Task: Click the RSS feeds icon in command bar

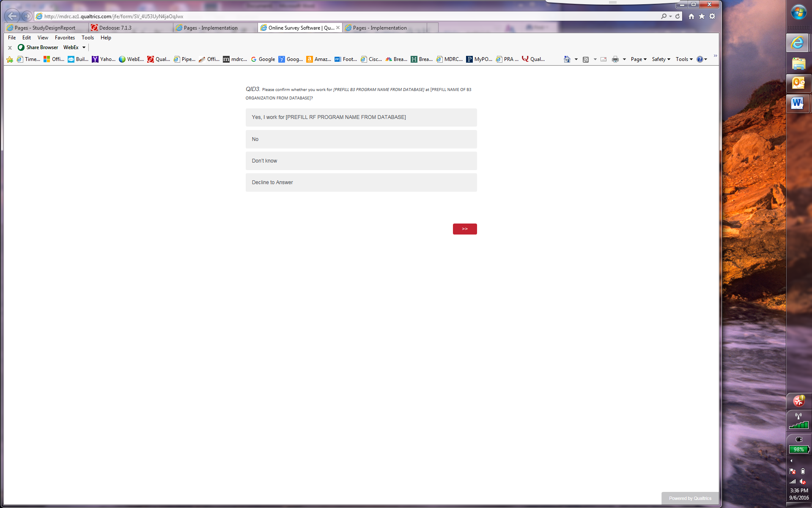Action: click(x=586, y=59)
